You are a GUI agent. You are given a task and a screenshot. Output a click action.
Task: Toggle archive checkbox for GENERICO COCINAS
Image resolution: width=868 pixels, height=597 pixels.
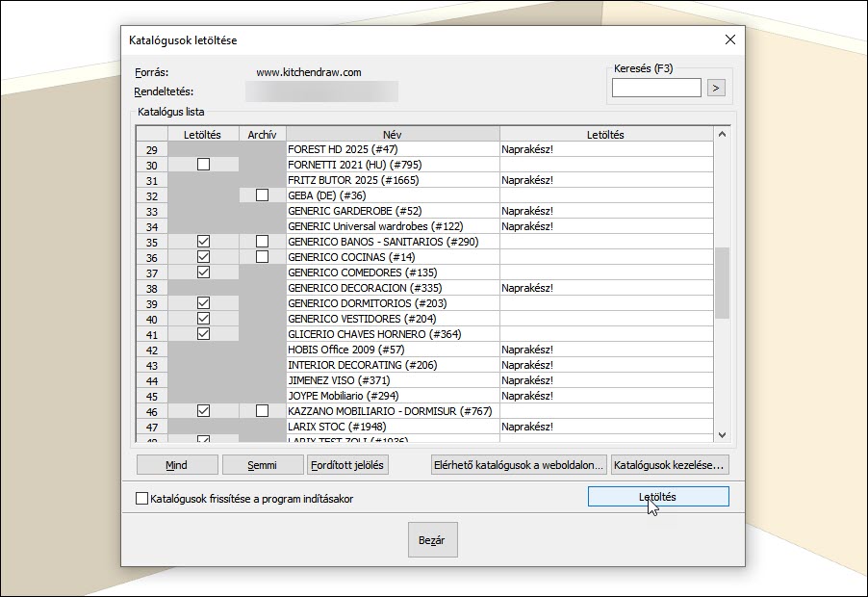[262, 257]
